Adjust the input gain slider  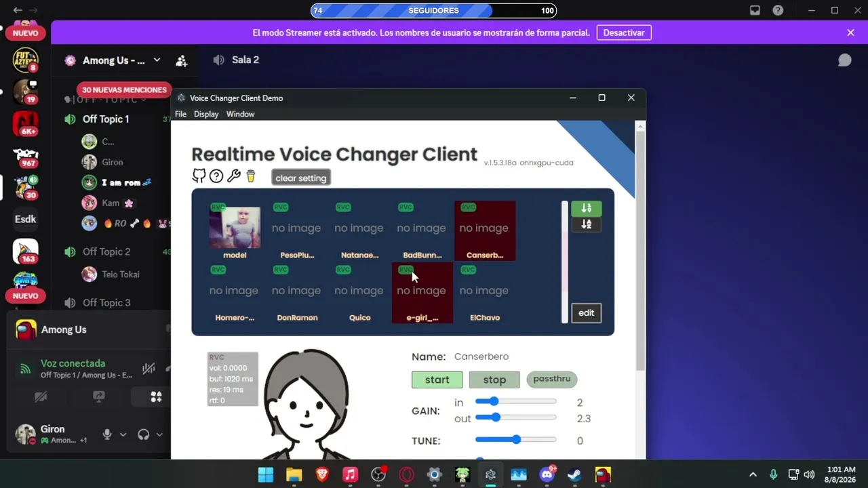click(515, 402)
